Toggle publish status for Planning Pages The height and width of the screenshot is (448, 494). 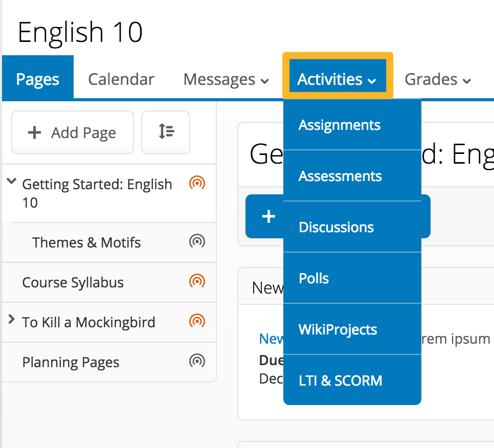click(197, 361)
